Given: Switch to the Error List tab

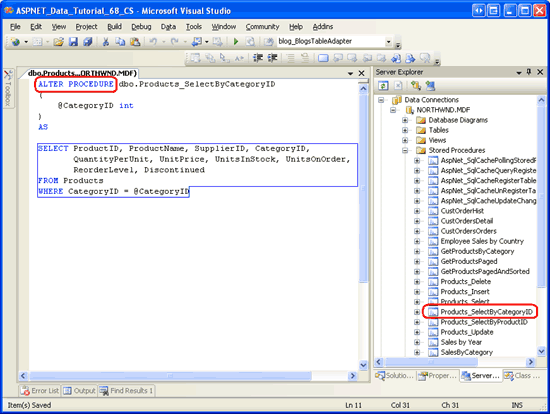Looking at the screenshot, I should tap(40, 391).
